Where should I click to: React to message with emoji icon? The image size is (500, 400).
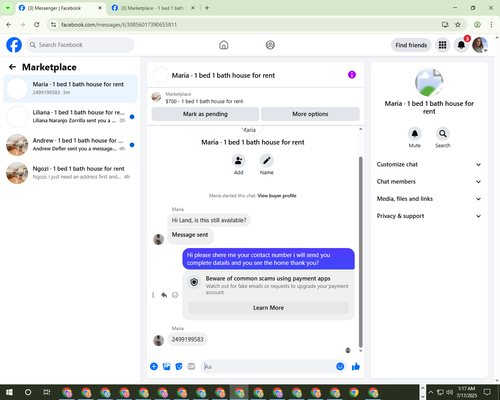coord(175,295)
